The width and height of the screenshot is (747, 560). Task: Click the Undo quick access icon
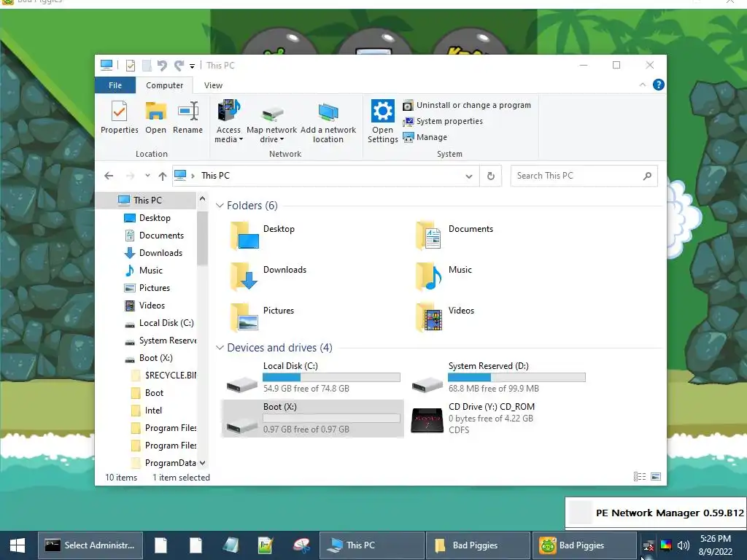click(x=162, y=65)
